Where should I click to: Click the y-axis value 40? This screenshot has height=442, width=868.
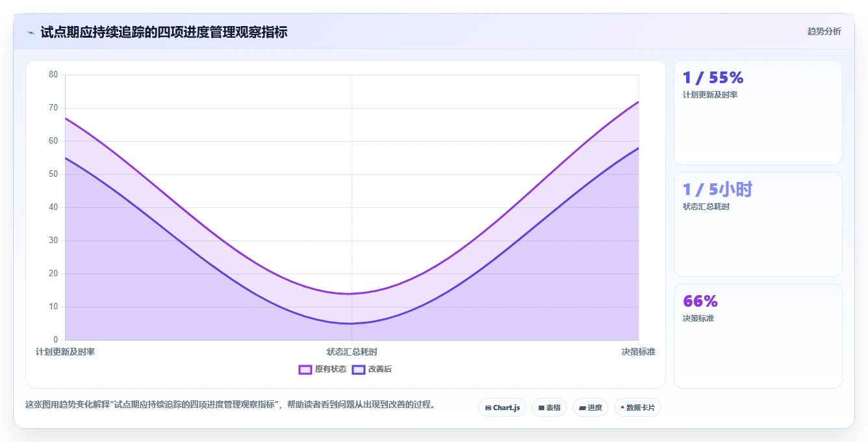click(53, 207)
